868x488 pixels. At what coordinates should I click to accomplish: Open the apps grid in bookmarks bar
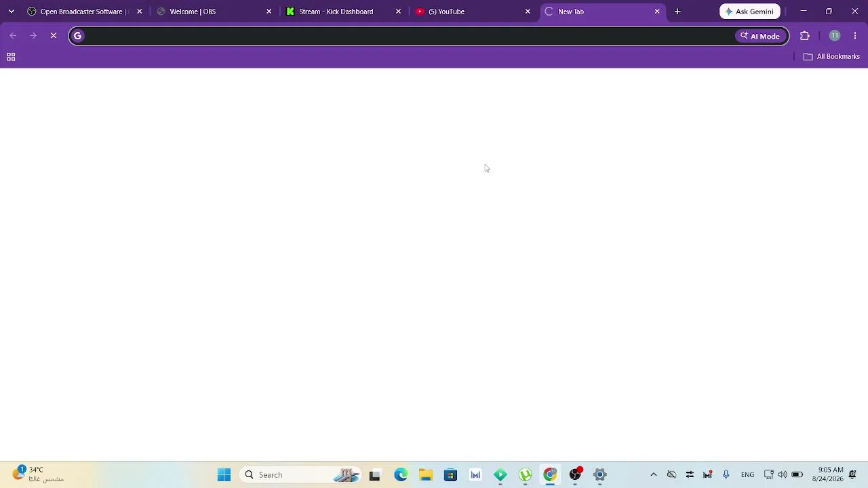(x=11, y=57)
